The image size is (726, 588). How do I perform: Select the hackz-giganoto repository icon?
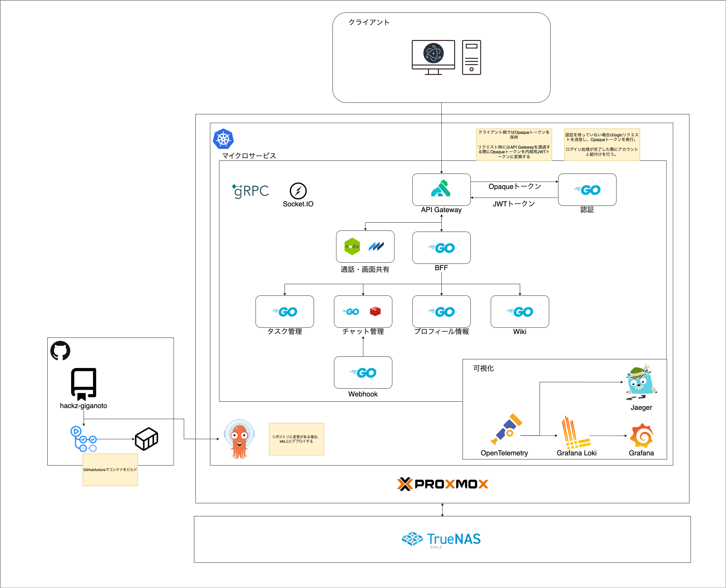[83, 384]
